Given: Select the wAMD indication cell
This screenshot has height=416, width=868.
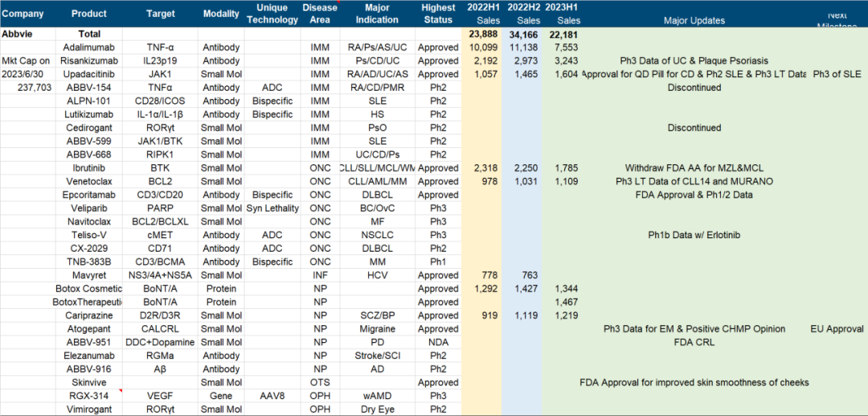Looking at the screenshot, I should (377, 396).
